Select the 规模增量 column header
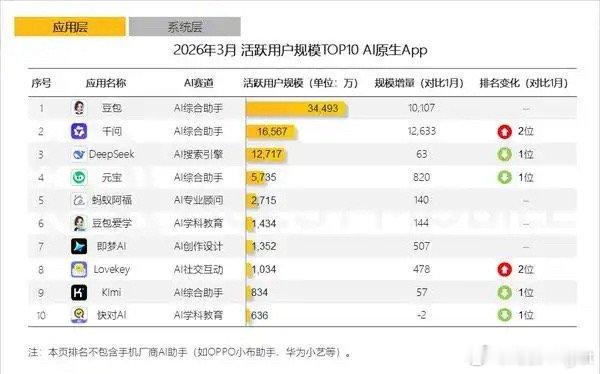The height and width of the screenshot is (374, 600). [419, 83]
